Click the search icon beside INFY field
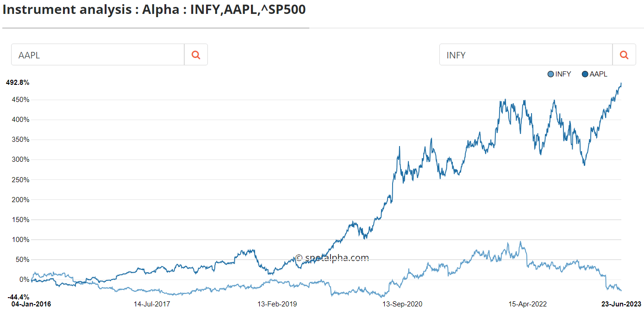This screenshot has height=312, width=644. (x=624, y=55)
